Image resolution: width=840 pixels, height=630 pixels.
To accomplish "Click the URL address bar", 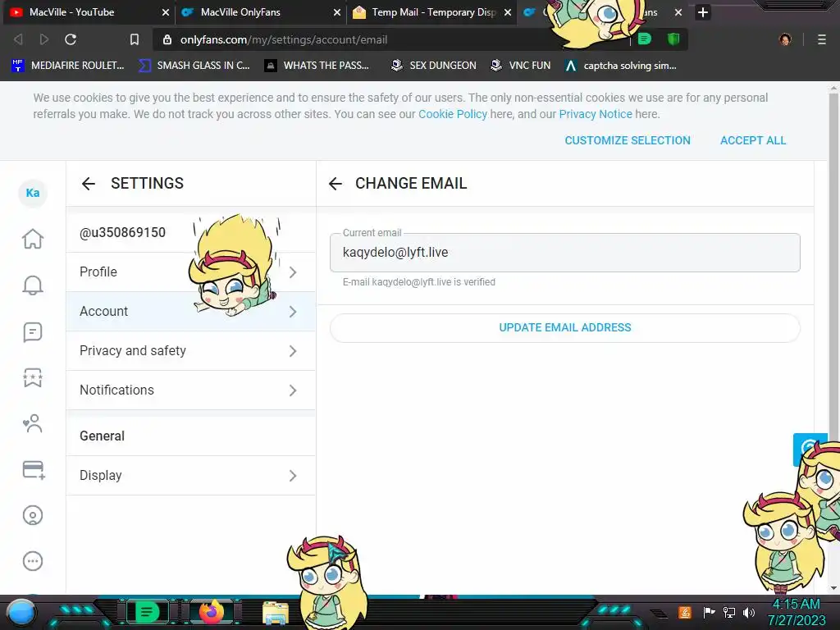I will (x=391, y=39).
